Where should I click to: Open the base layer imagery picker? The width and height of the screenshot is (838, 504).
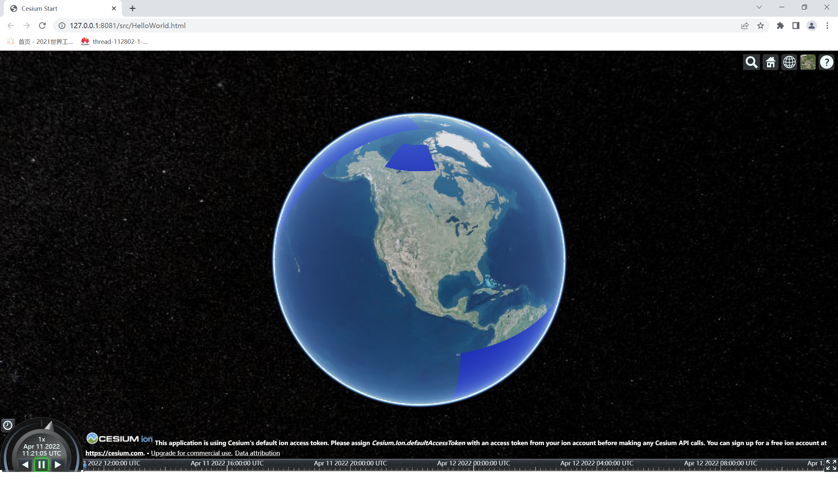pos(808,63)
